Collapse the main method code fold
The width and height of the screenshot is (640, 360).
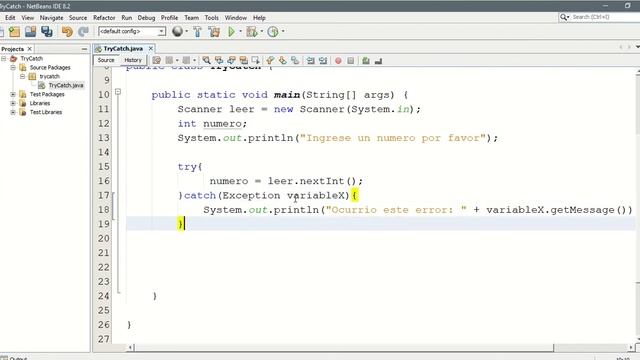click(118, 92)
